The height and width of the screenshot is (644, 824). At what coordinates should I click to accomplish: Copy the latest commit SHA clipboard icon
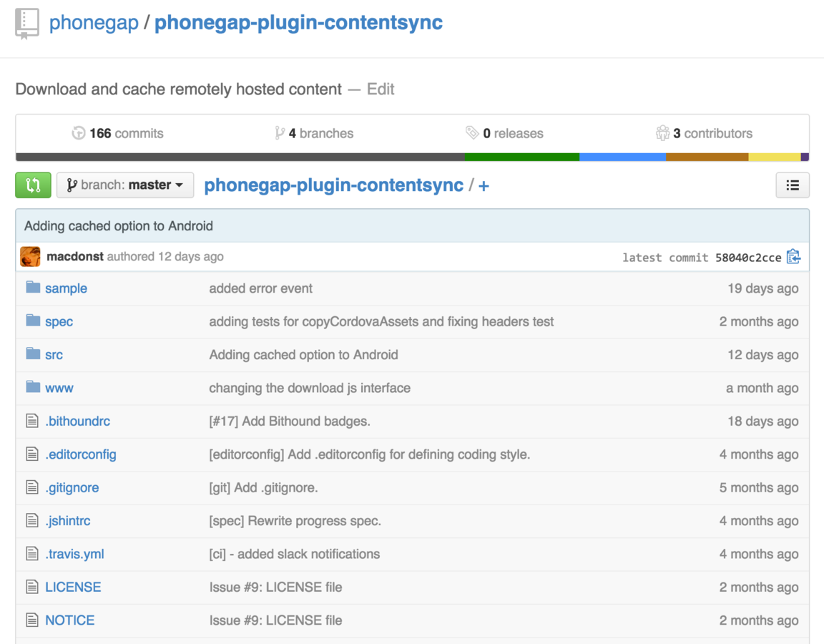coord(793,257)
